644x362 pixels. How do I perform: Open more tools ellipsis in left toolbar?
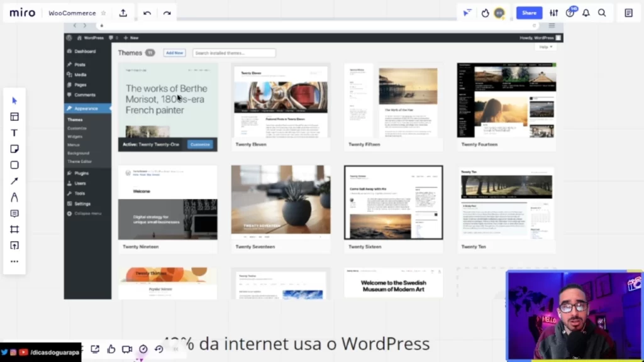tap(14, 261)
